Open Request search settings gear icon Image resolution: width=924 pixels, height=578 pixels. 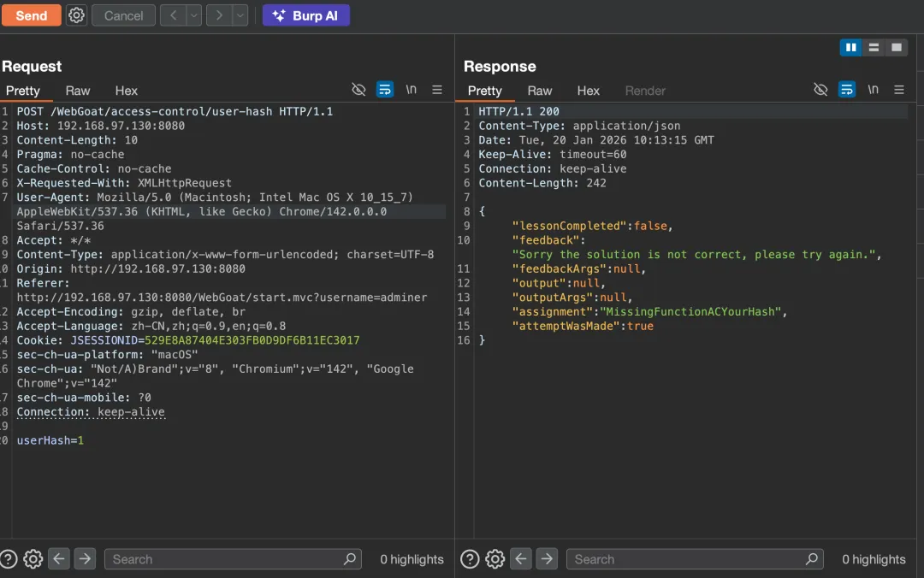33,559
